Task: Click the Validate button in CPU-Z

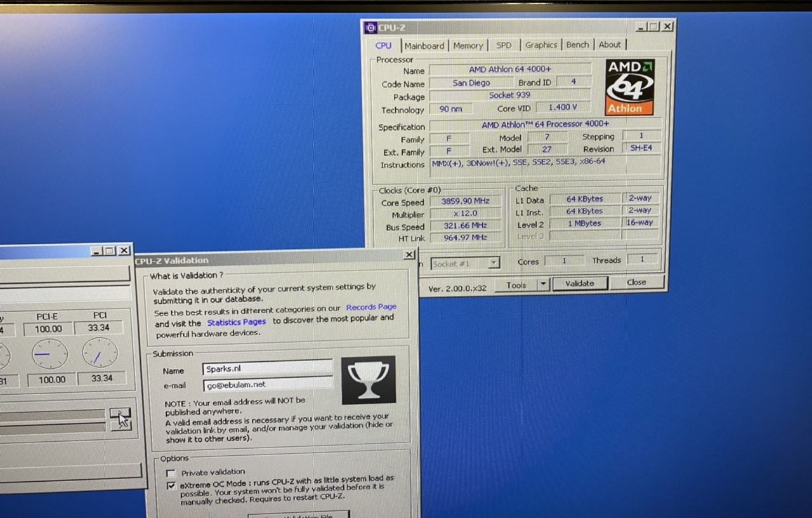Action: (x=579, y=283)
